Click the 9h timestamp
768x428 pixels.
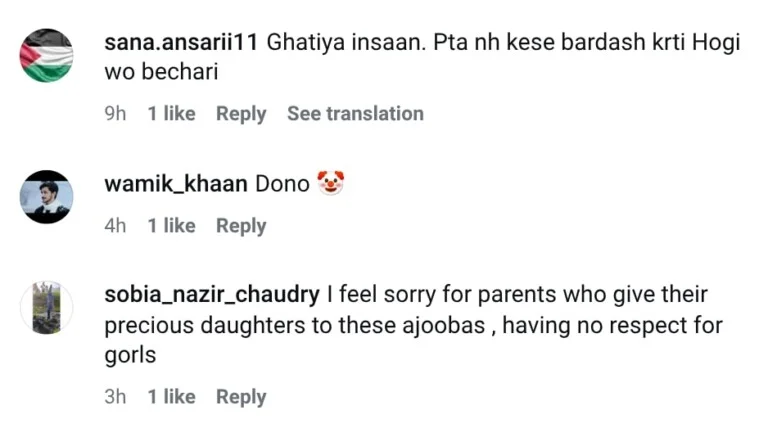[115, 114]
